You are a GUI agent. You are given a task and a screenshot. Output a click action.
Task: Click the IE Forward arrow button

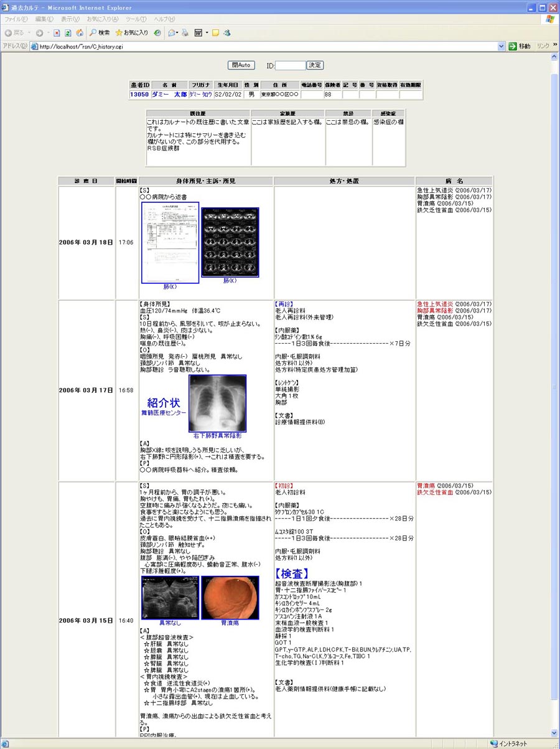click(x=39, y=32)
